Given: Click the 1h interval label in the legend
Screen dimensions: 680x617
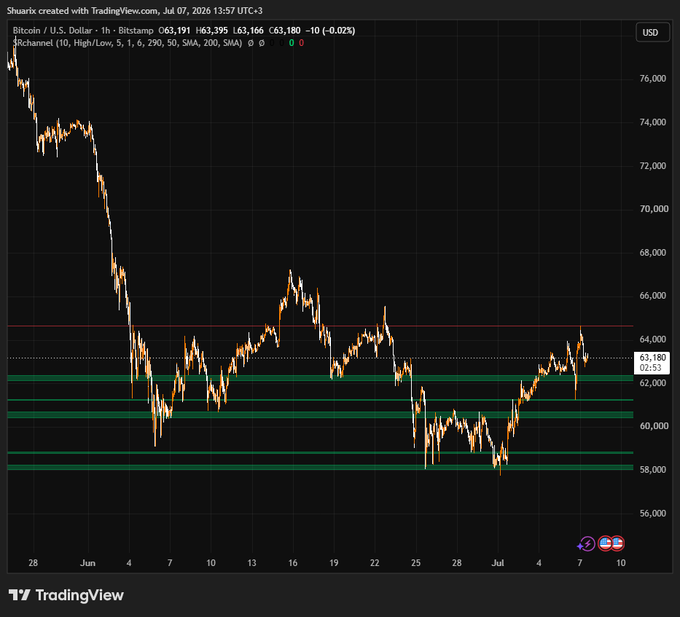Looking at the screenshot, I should 105,30.
